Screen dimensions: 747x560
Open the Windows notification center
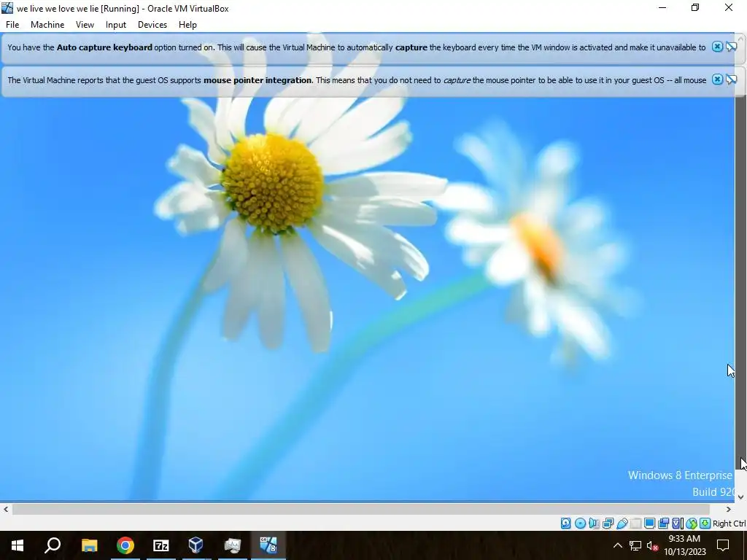coord(723,545)
